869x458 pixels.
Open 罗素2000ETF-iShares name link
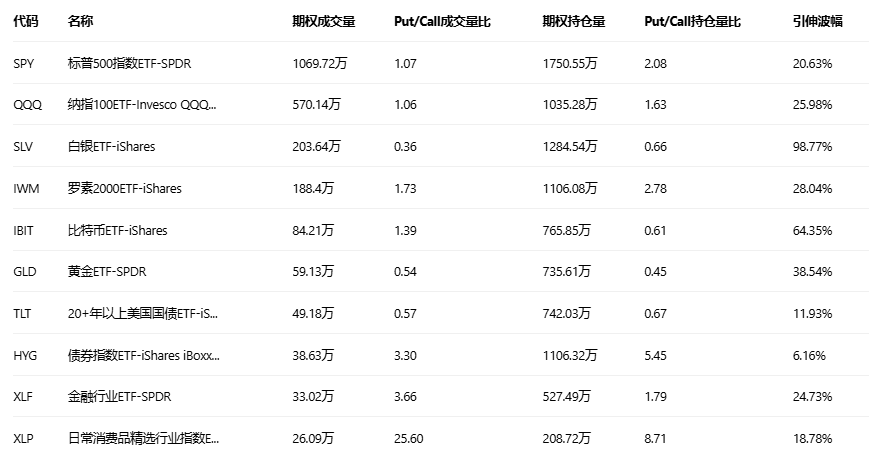click(x=124, y=188)
